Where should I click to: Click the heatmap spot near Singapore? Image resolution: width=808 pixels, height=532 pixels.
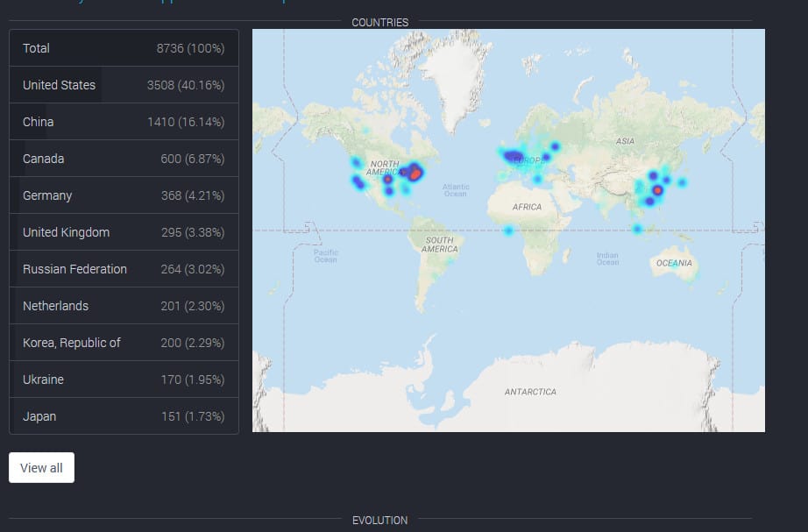pos(637,229)
